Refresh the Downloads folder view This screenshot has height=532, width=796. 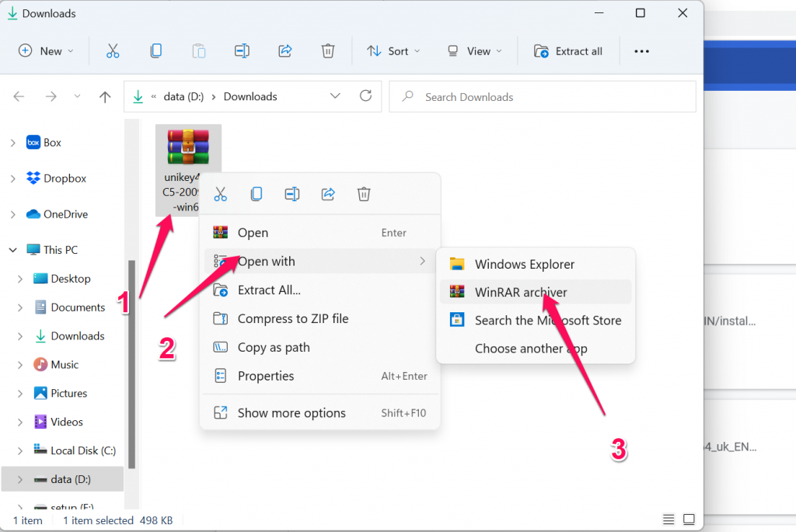(x=365, y=96)
